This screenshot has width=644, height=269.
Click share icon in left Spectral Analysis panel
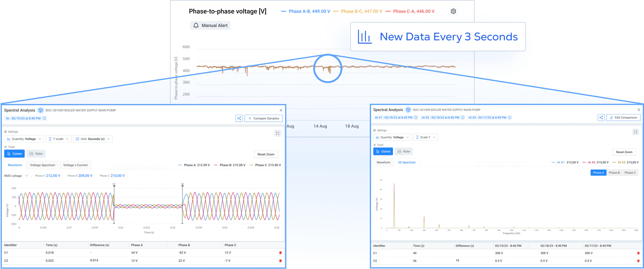coord(239,118)
